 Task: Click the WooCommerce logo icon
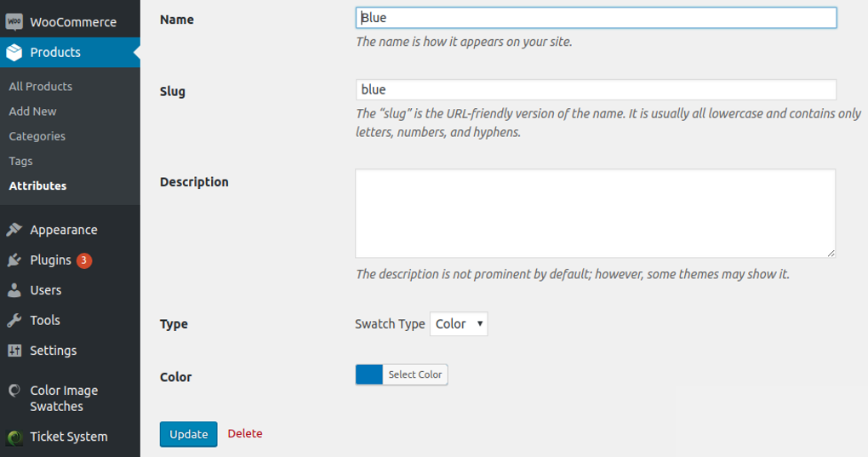click(x=14, y=21)
